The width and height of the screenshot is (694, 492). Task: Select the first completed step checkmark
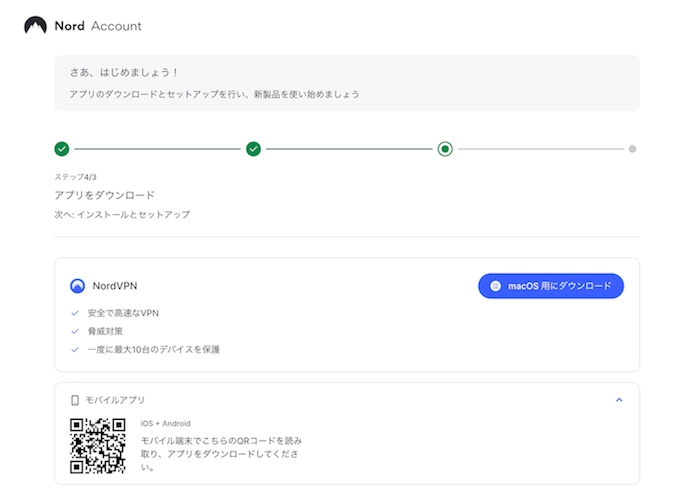[62, 149]
